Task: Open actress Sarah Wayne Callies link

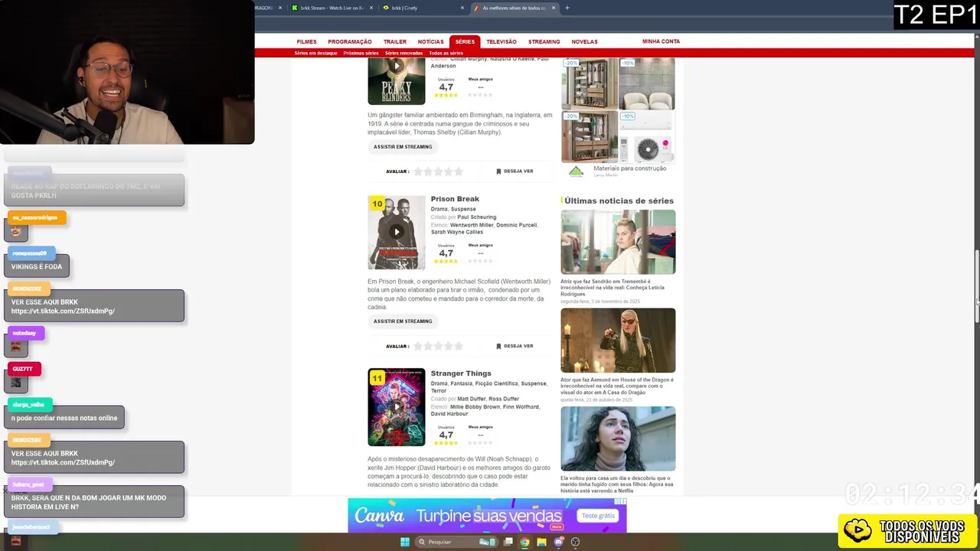Action: point(456,232)
